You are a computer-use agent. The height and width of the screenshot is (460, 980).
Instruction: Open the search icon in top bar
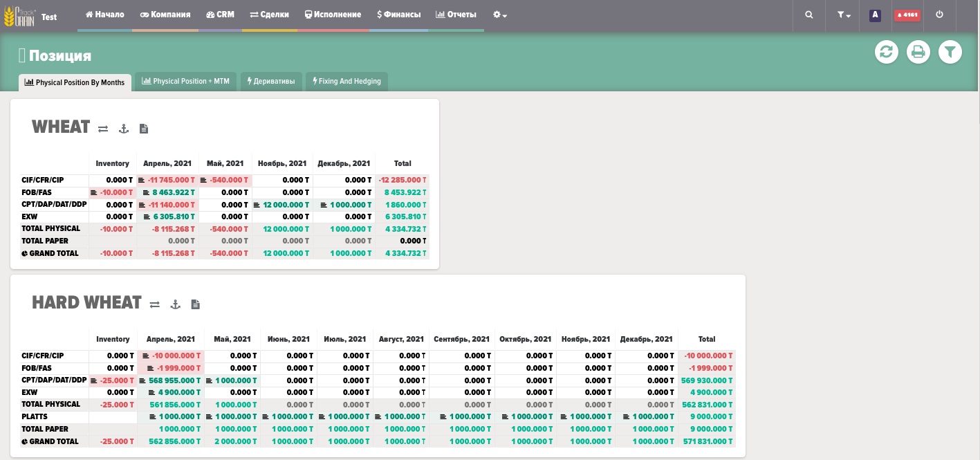pyautogui.click(x=809, y=15)
